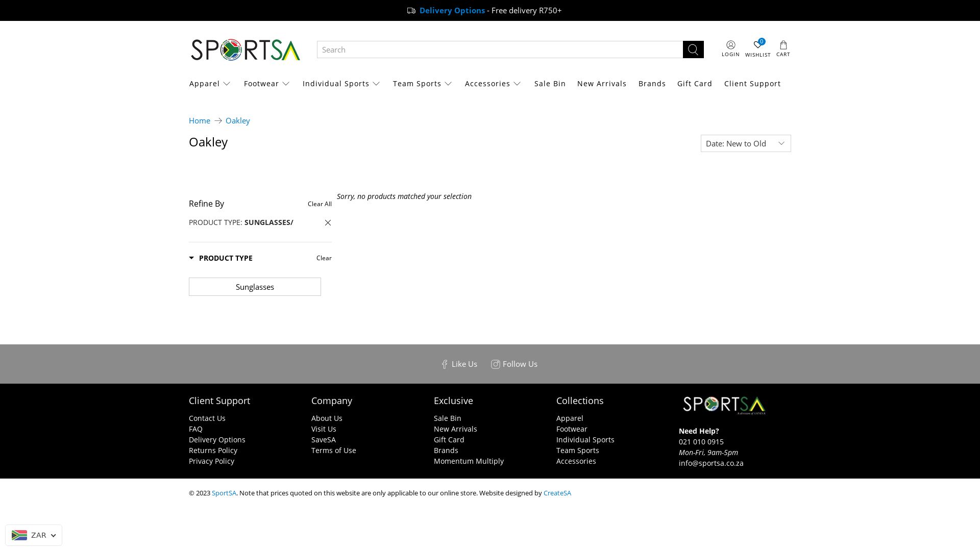Toggle the Sunglasses product type filter

tap(255, 287)
